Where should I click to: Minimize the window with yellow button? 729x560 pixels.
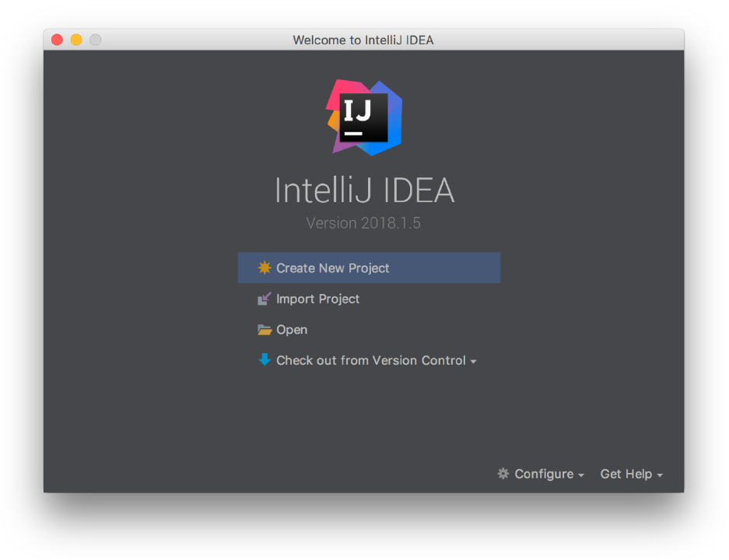tap(76, 40)
